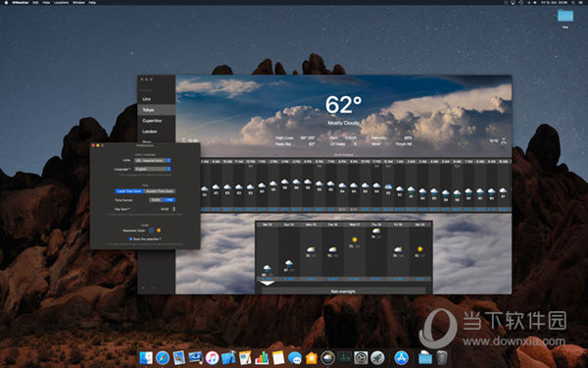Click the white selected-day marker under Sat 13

coord(267,284)
